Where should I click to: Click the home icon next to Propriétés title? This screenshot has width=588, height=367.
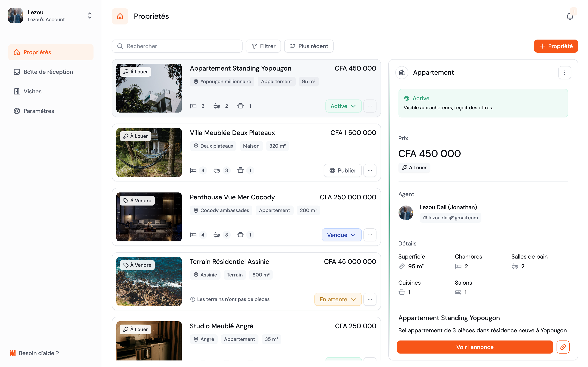(x=120, y=16)
